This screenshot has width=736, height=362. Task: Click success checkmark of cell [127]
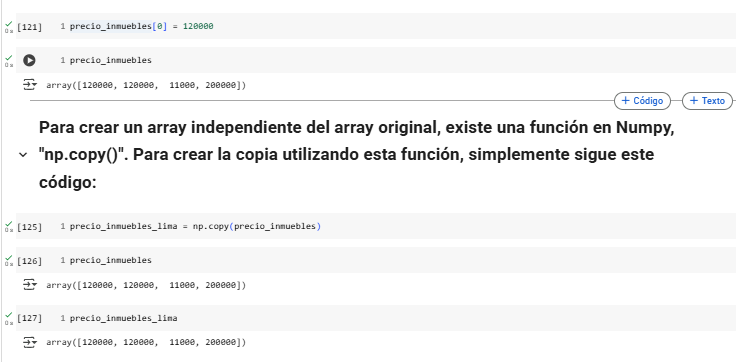coord(8,316)
